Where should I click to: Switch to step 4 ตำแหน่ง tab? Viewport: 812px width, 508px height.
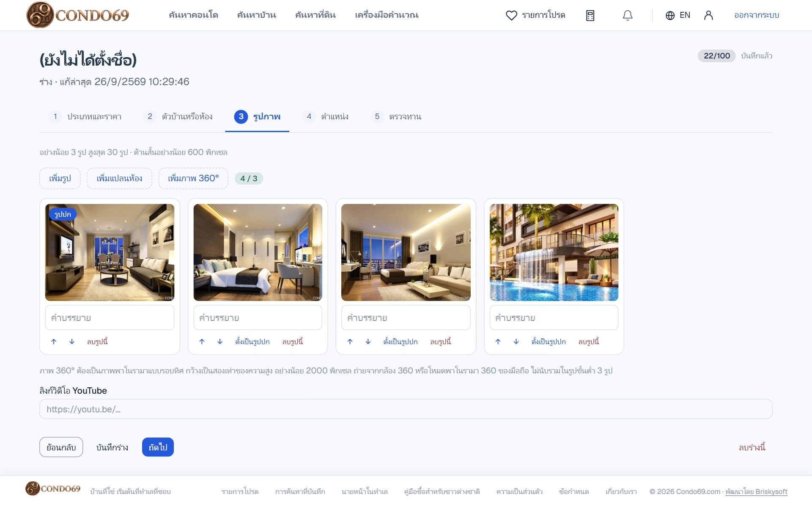(x=326, y=116)
